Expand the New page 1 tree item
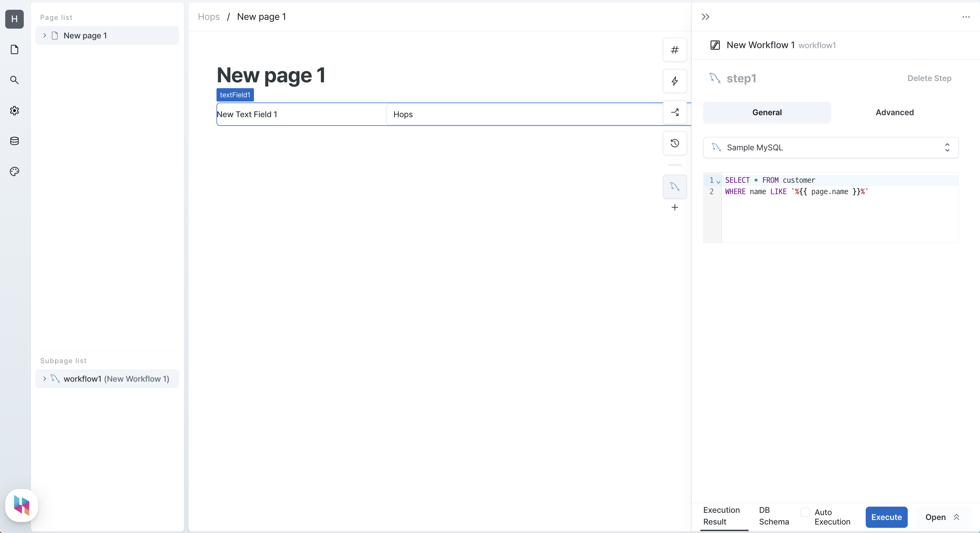The image size is (980, 533). coord(45,35)
